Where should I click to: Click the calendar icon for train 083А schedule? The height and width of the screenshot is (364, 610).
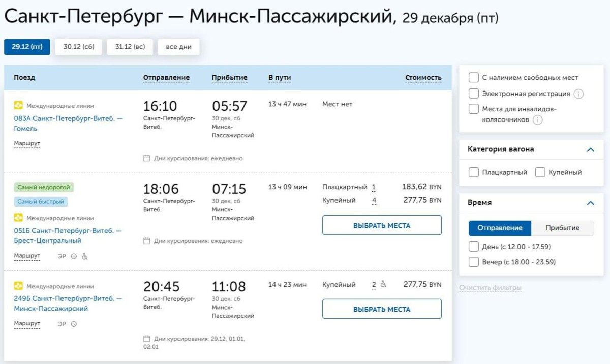pyautogui.click(x=147, y=158)
